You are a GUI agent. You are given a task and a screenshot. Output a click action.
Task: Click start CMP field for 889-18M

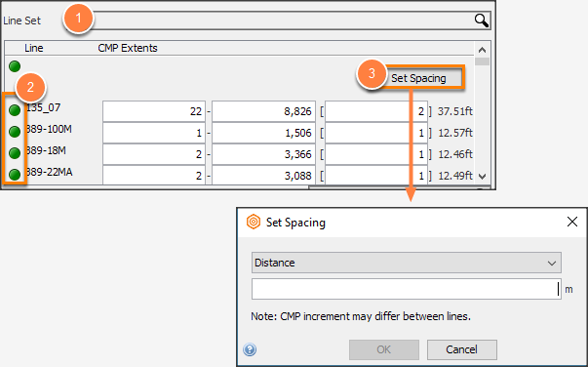click(x=154, y=154)
